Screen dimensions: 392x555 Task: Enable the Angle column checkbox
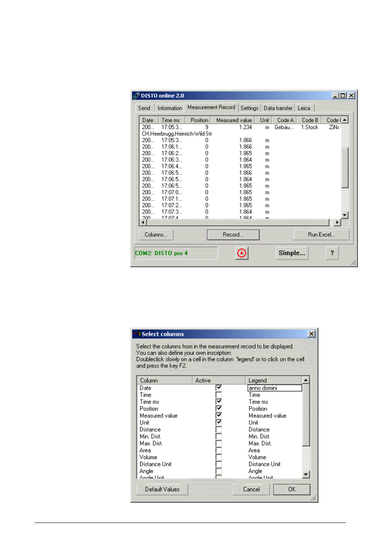219,471
